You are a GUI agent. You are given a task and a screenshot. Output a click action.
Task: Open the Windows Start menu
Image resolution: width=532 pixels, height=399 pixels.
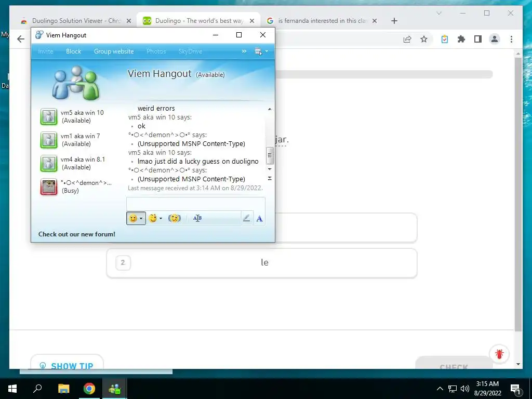[12, 389]
